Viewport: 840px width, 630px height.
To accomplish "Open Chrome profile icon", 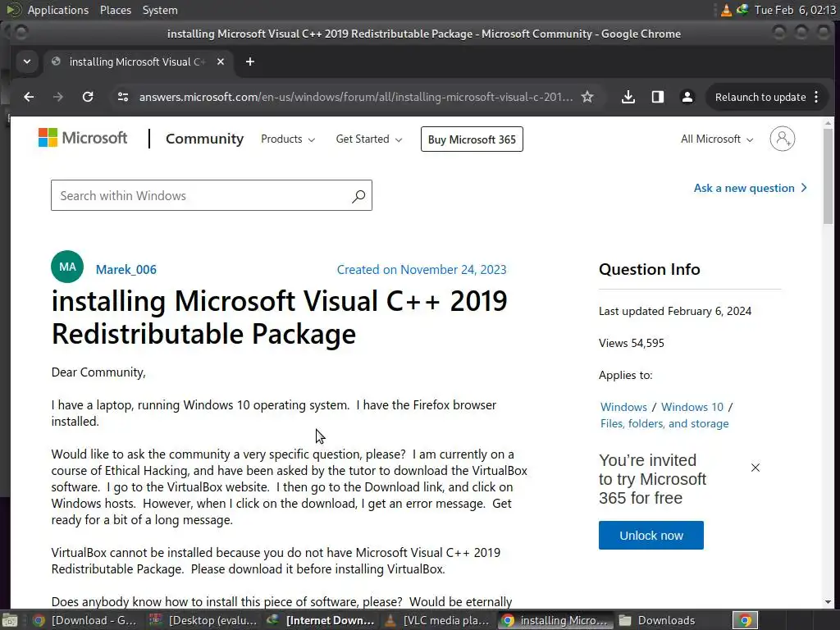I will [x=687, y=97].
